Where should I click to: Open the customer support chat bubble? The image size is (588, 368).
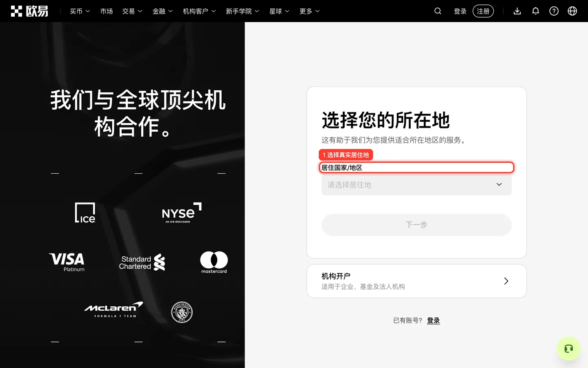coord(568,349)
